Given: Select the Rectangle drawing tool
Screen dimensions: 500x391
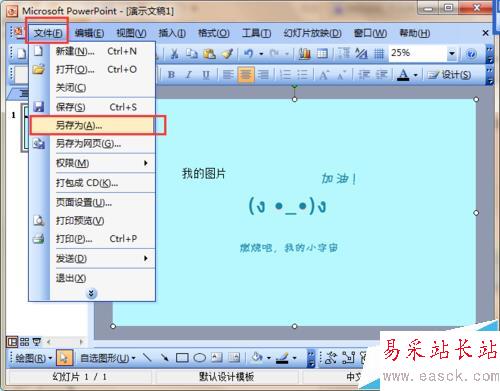Looking at the screenshot, I should click(182, 358).
